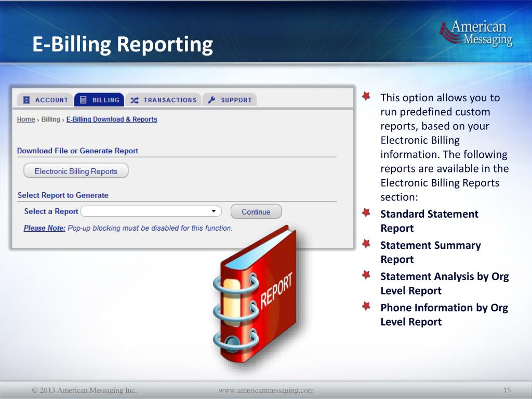Image resolution: width=532 pixels, height=399 pixels.
Task: Click the E-Billing Reporting slide title
Action: (123, 45)
